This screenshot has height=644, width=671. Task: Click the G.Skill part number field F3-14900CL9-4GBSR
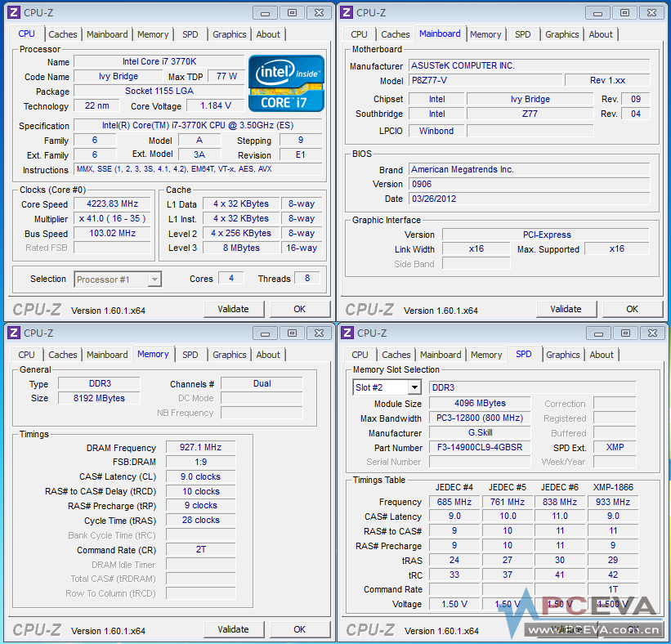click(482, 447)
